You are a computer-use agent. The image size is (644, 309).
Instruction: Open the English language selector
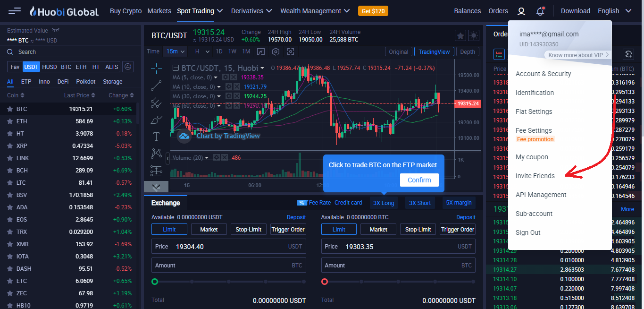614,11
